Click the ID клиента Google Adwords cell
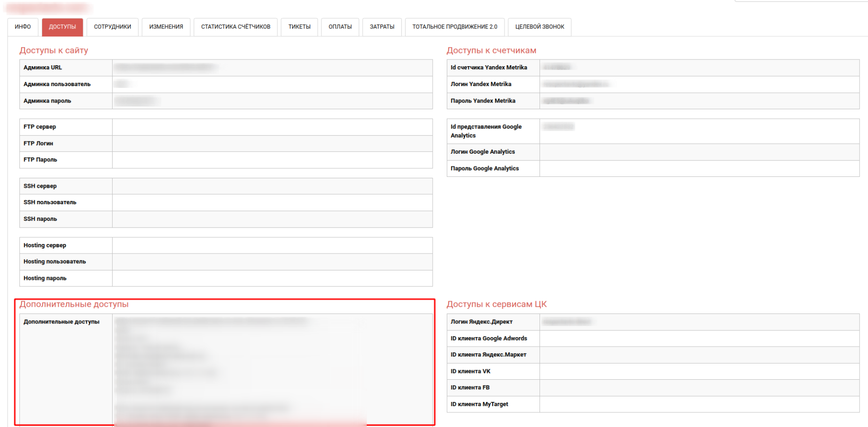Viewport: 868px width, 427px height. pos(699,338)
